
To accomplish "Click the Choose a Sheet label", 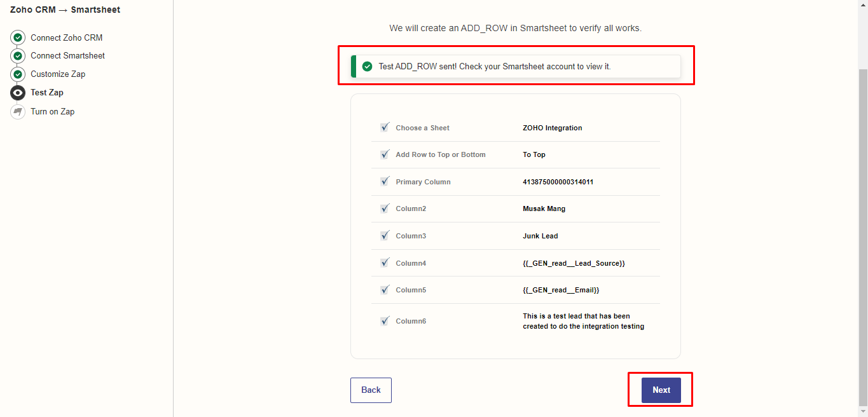I will tap(422, 128).
